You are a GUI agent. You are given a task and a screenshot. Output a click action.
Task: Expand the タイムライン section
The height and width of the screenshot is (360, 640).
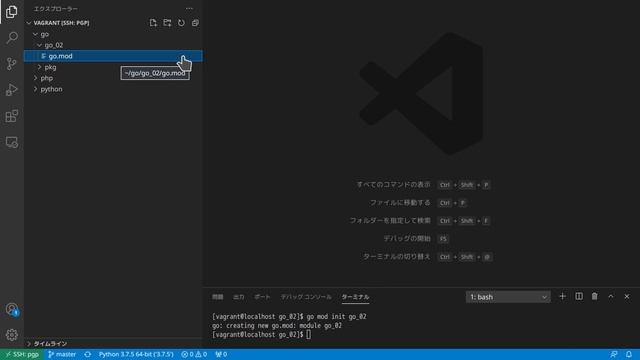pos(113,344)
